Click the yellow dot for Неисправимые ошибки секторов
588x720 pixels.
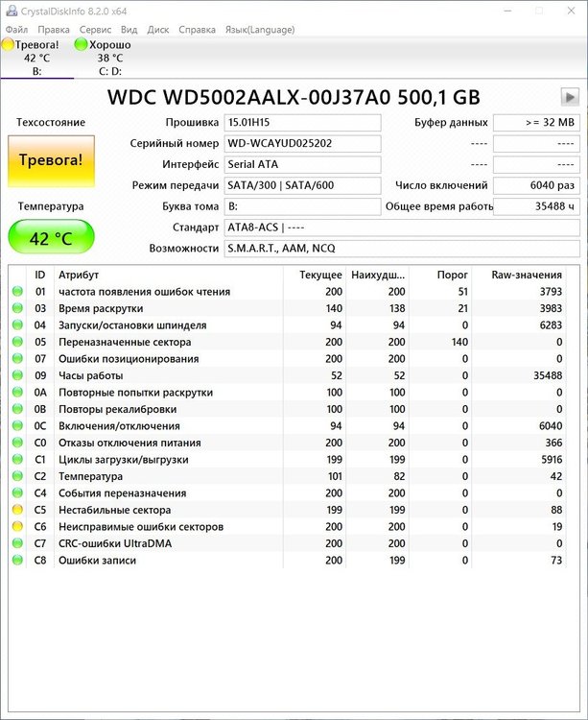(x=17, y=526)
